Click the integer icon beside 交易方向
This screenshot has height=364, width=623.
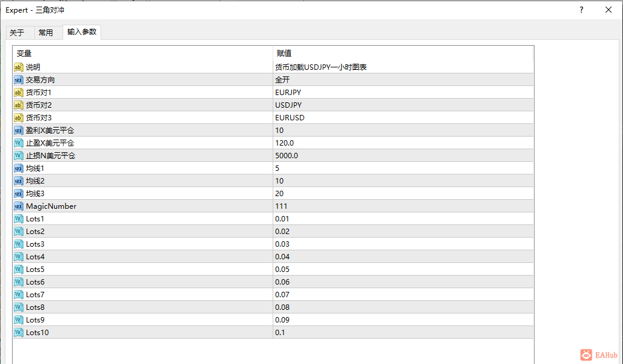tap(18, 80)
